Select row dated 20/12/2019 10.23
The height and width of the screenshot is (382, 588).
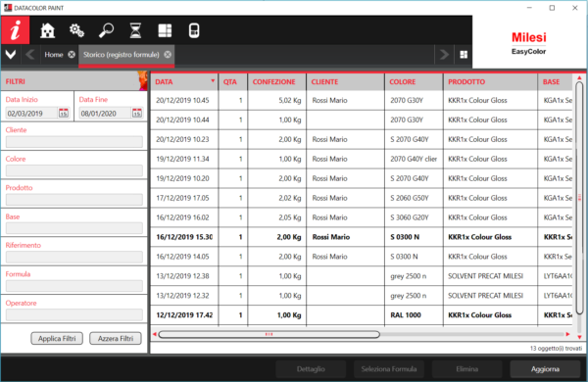coord(362,139)
